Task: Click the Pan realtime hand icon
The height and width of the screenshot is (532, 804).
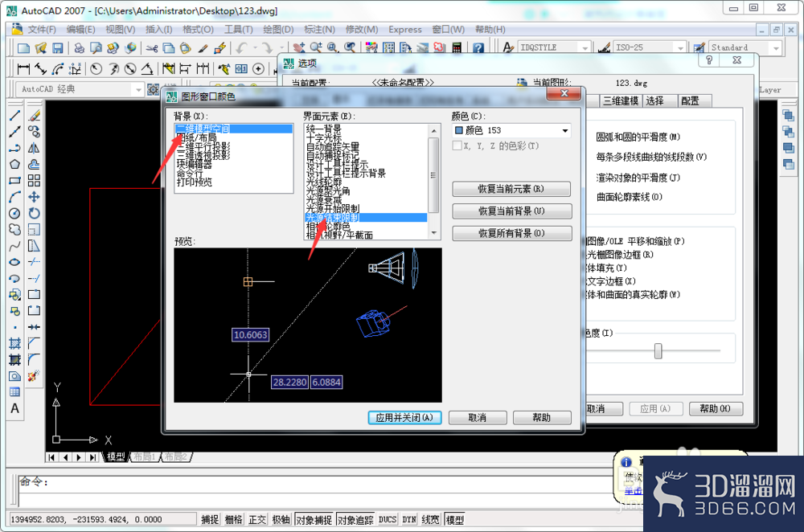Action: click(299, 48)
